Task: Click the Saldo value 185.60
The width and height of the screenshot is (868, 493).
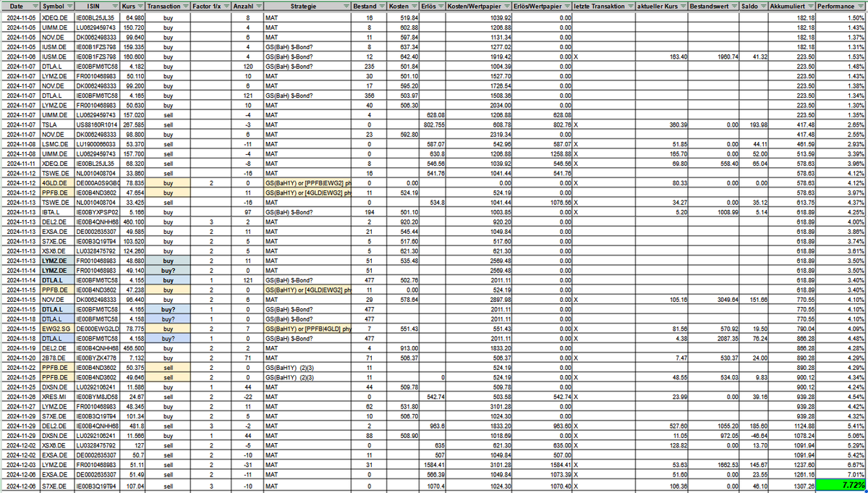Action: click(757, 427)
